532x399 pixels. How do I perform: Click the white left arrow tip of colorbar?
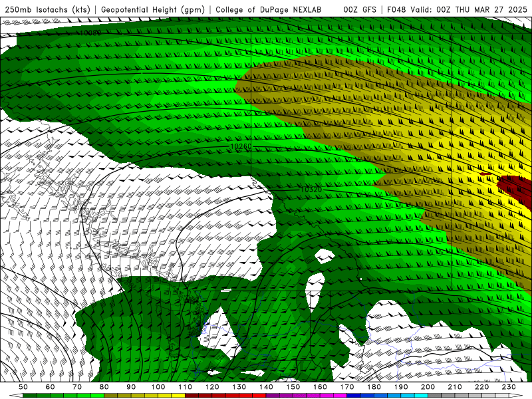(16, 396)
